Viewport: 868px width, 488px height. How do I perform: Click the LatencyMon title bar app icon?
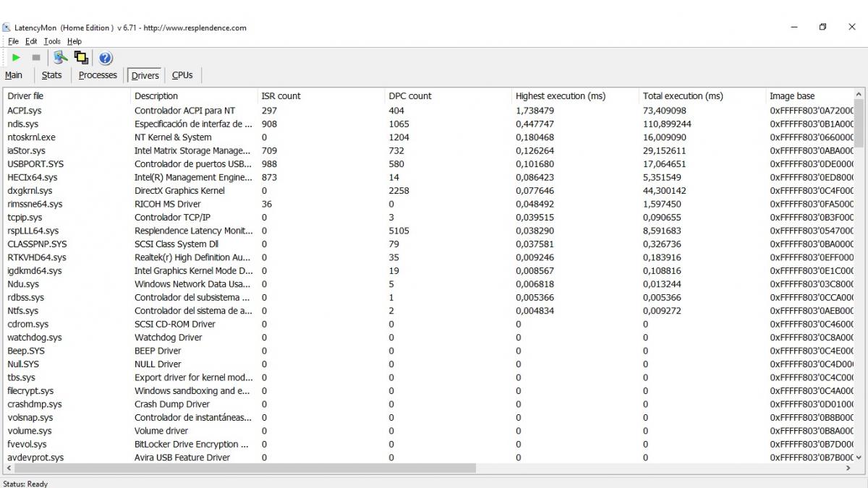pyautogui.click(x=7, y=27)
